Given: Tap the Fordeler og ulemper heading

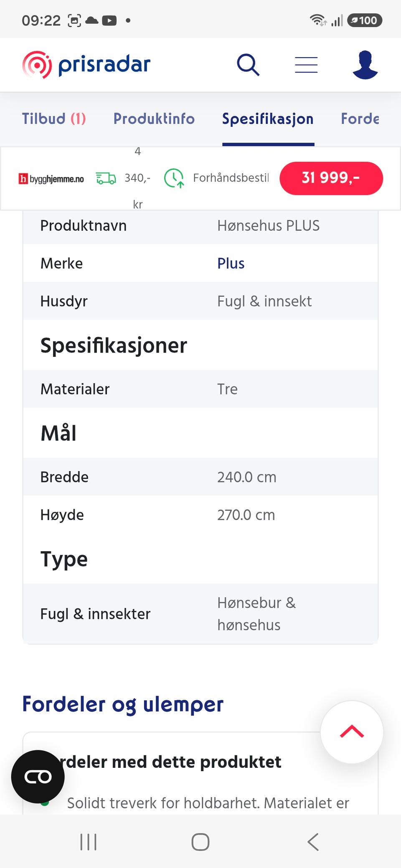Looking at the screenshot, I should tap(123, 705).
